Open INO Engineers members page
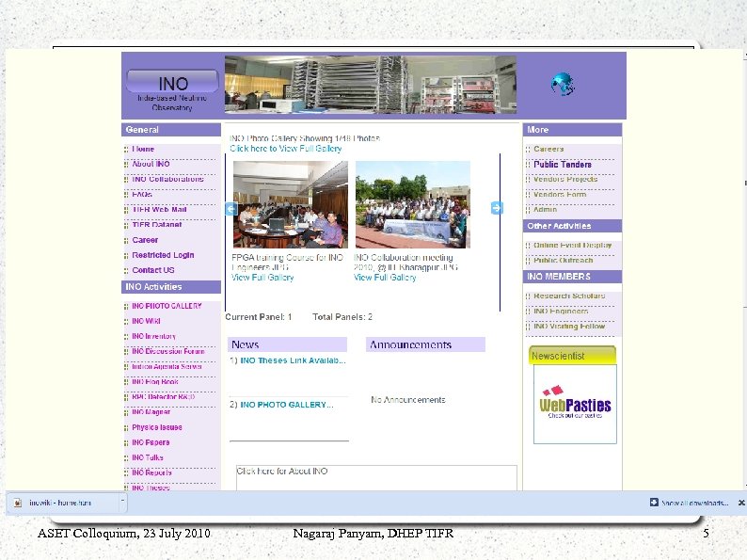 point(561,311)
